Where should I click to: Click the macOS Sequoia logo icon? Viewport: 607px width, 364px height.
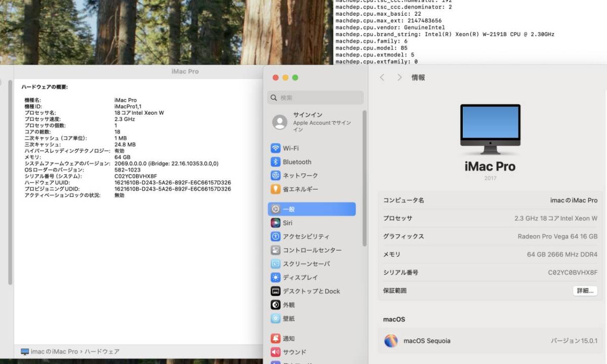coord(391,341)
